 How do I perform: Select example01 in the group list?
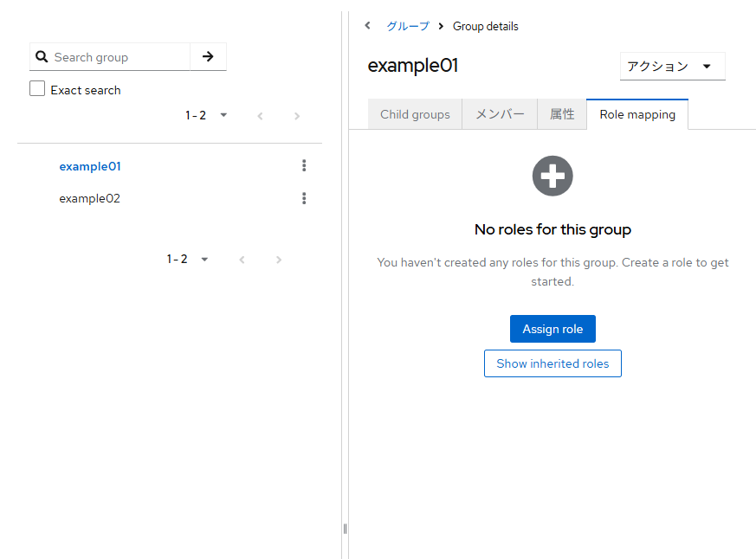[90, 166]
